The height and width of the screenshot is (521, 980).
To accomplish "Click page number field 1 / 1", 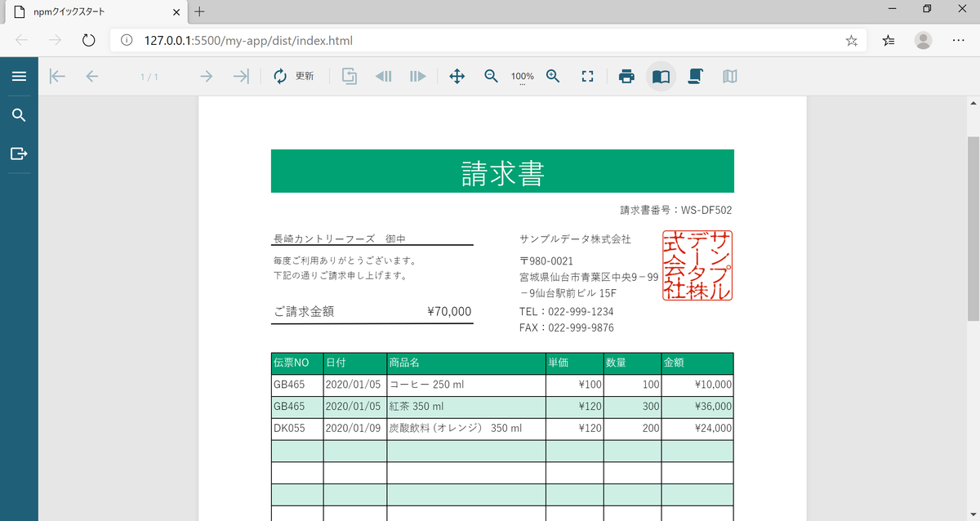I will tap(149, 77).
